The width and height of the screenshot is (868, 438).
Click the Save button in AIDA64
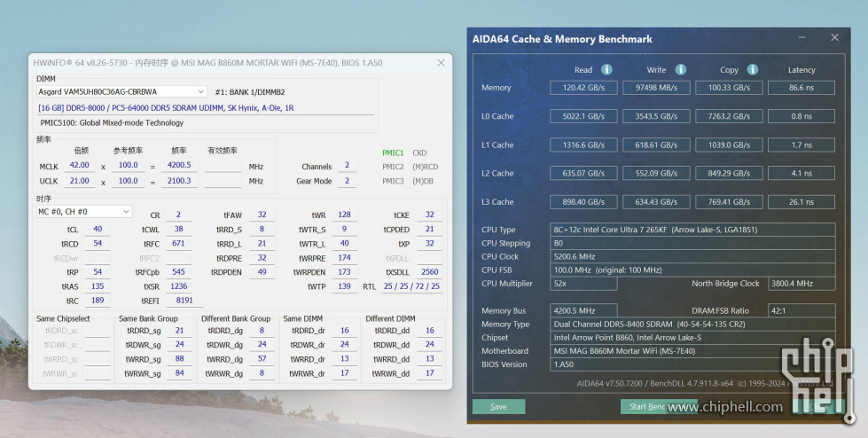(498, 406)
